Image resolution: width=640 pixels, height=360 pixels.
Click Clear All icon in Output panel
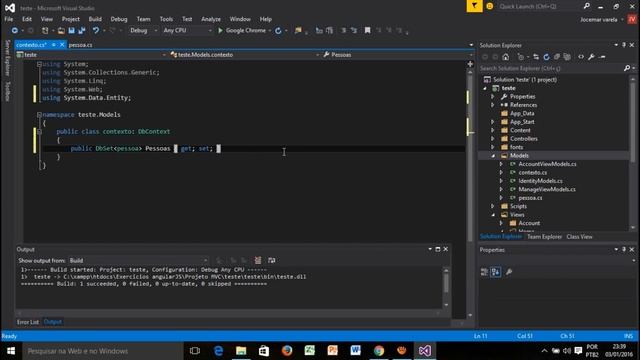(x=258, y=260)
